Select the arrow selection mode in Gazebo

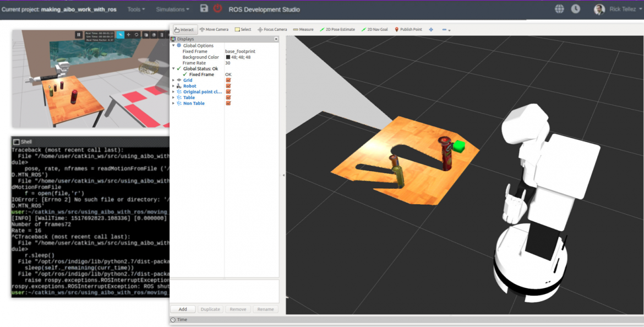[x=121, y=35]
